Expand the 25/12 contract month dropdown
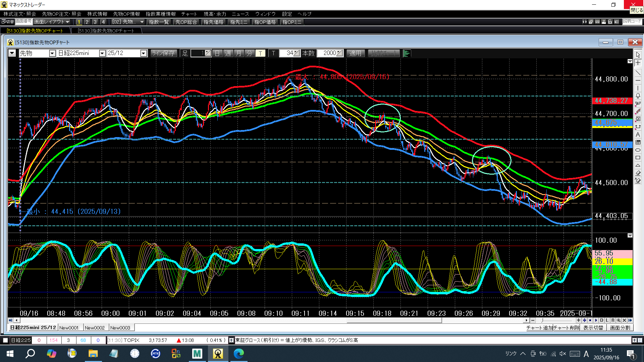This screenshot has width=644, height=362. point(144,53)
